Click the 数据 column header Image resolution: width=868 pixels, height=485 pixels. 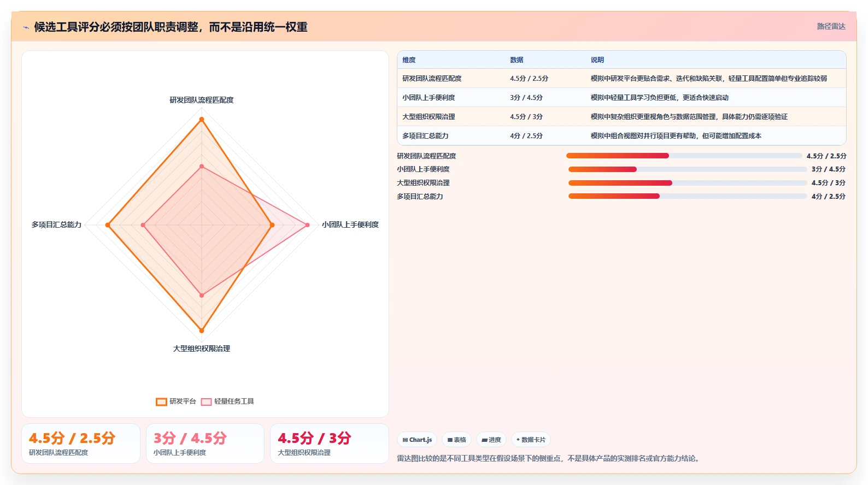coord(517,60)
